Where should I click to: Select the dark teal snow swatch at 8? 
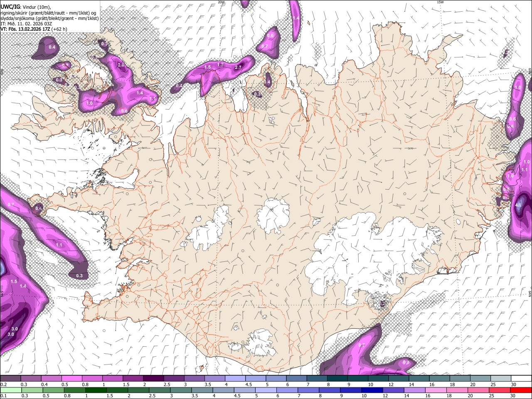point(337,378)
